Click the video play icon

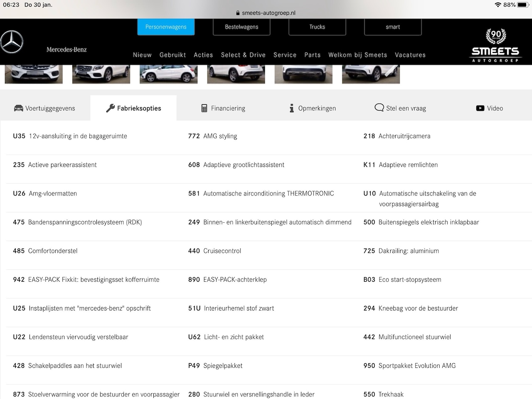pos(480,108)
